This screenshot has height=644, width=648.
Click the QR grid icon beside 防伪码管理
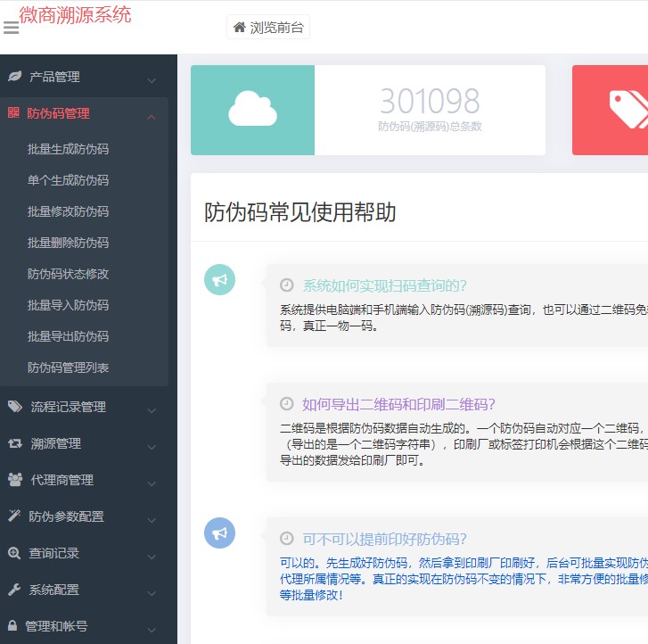pos(13,112)
